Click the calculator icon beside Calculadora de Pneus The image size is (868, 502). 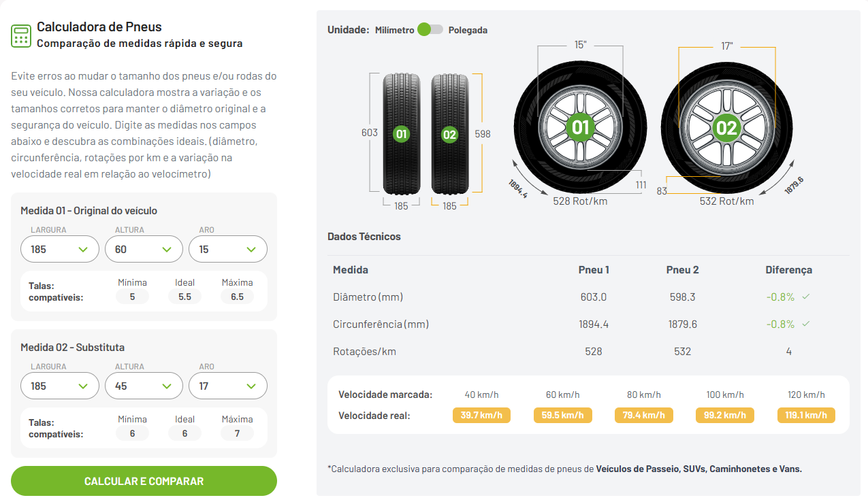[21, 35]
